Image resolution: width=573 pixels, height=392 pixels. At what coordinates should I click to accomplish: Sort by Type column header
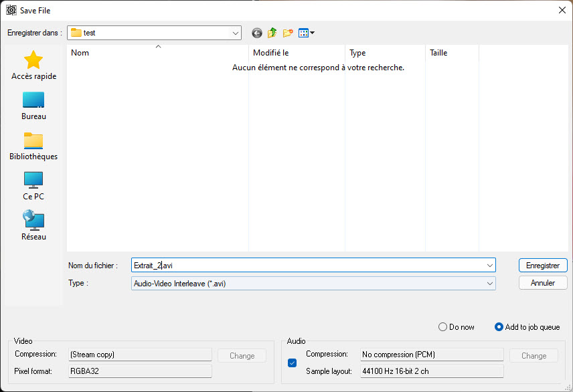(385, 53)
